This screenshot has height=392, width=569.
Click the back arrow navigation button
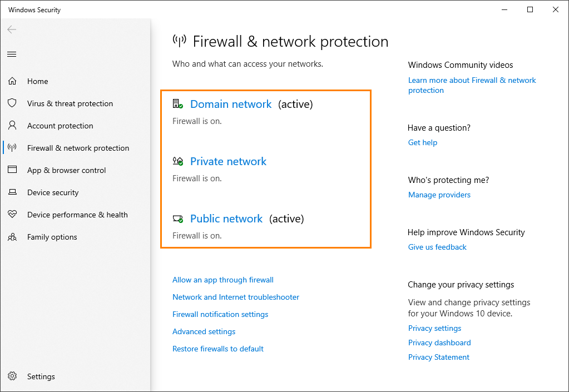tap(11, 29)
